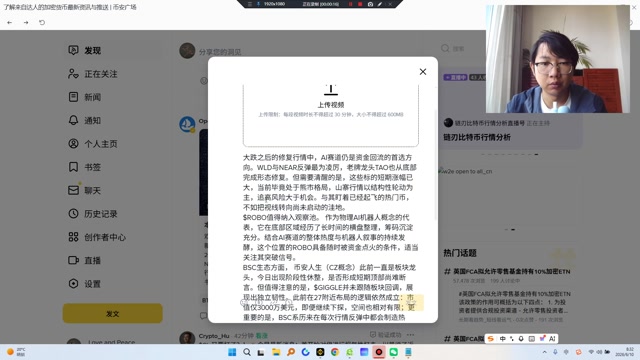The image size is (640, 360).
Task: Click the 设置 settings icon
Action: click(x=73, y=283)
